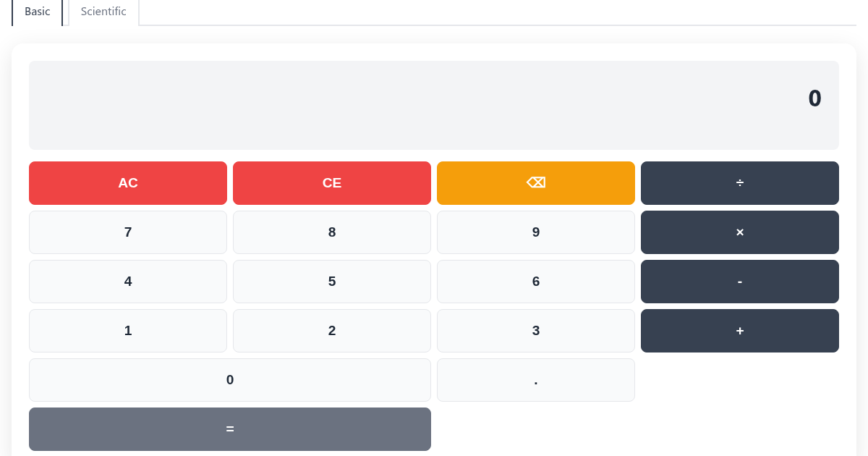This screenshot has height=456, width=868.
Task: Click the number 6 key
Action: pos(536,282)
